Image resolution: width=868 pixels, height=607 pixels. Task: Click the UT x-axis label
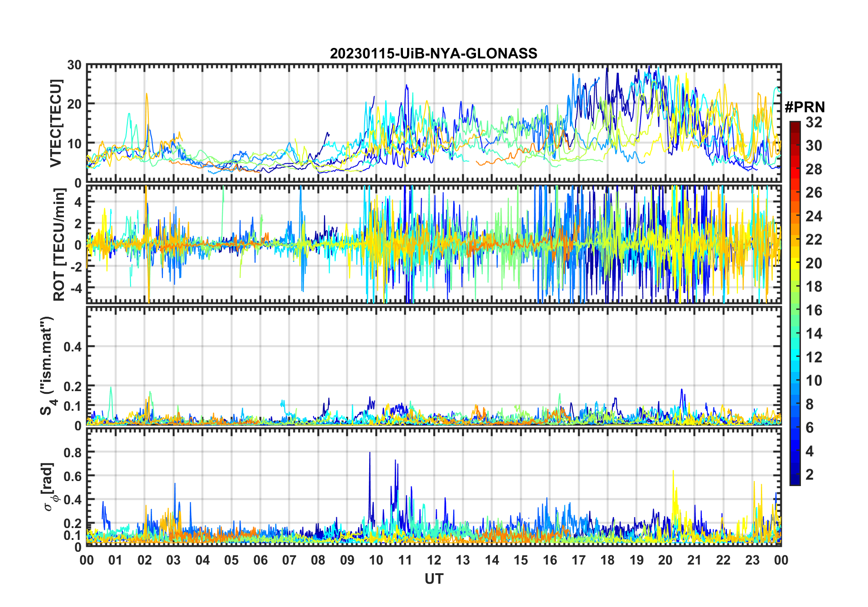(x=434, y=579)
